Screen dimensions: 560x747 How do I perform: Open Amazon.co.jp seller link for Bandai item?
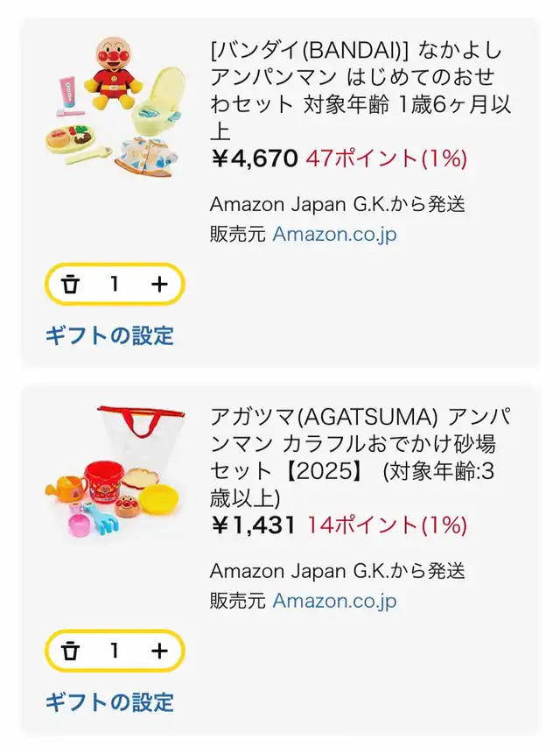(x=334, y=235)
